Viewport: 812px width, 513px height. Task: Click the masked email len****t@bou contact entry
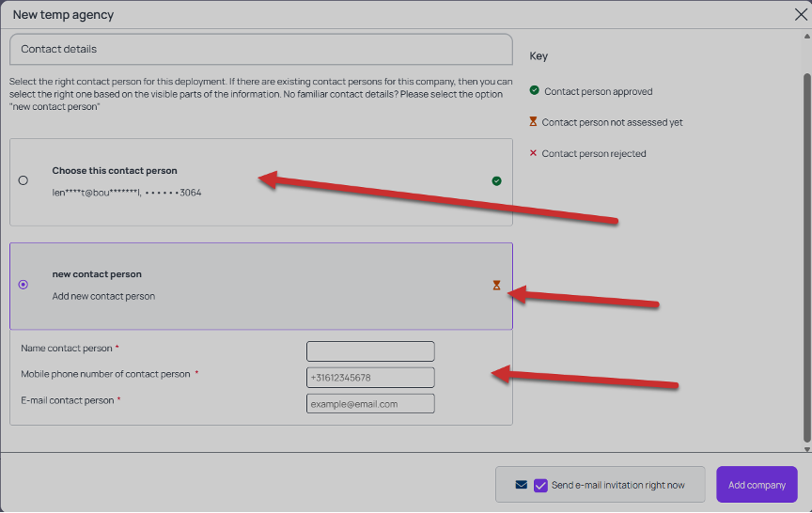click(x=126, y=193)
